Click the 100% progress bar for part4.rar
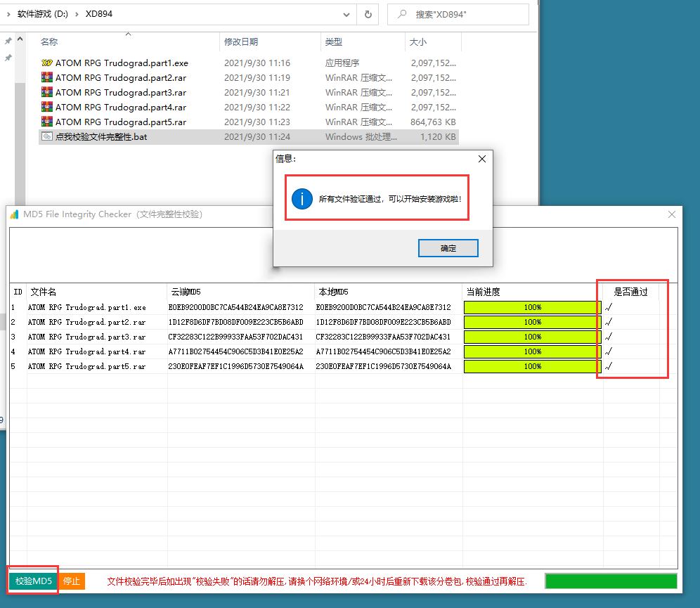This screenshot has width=700, height=608. click(x=532, y=351)
